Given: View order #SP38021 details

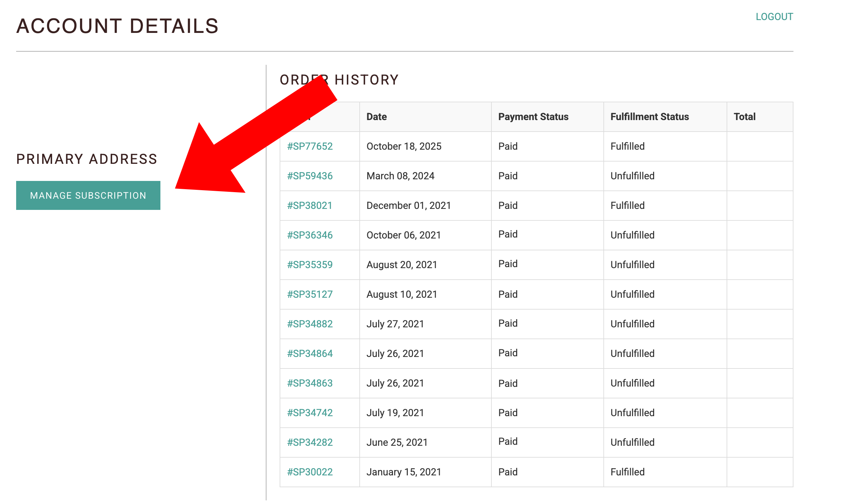Looking at the screenshot, I should (x=310, y=206).
